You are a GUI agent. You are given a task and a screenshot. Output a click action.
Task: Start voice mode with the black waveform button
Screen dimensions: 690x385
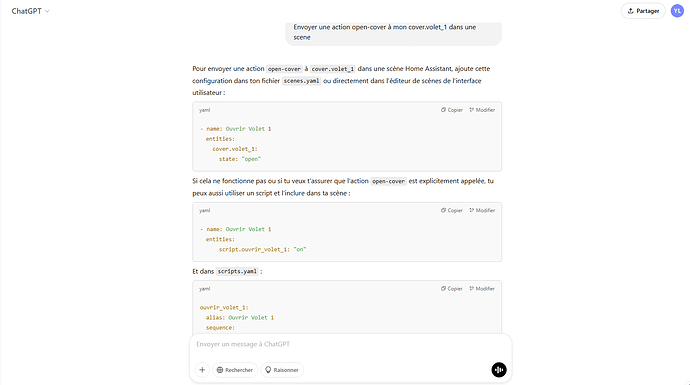coord(499,370)
